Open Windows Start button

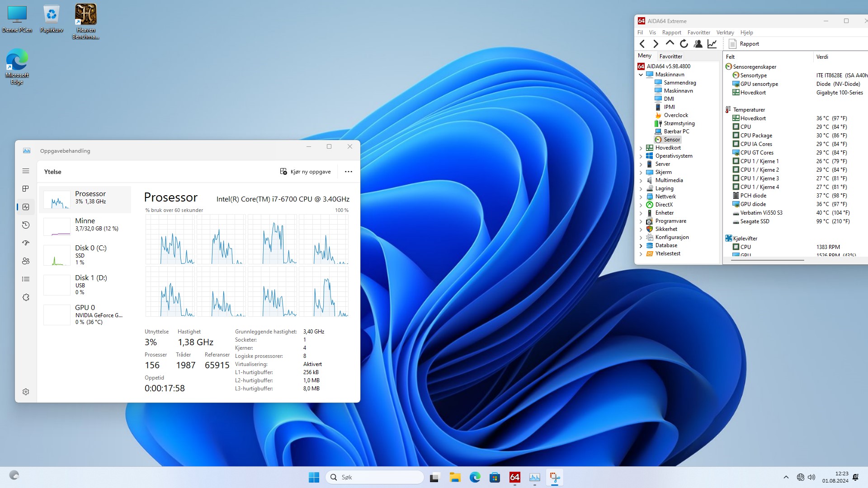[x=314, y=477]
